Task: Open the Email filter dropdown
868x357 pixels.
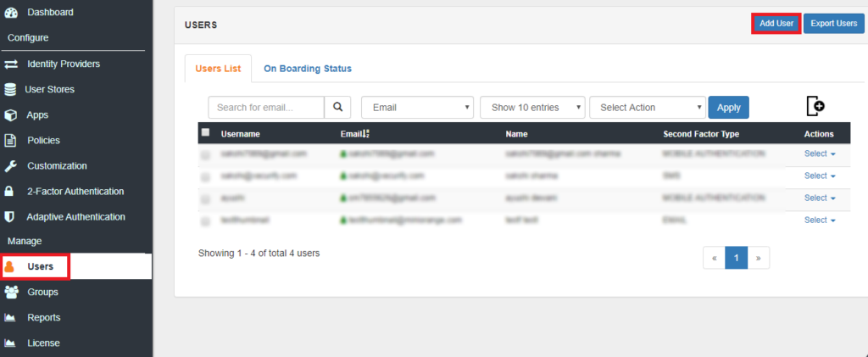Action: point(417,108)
